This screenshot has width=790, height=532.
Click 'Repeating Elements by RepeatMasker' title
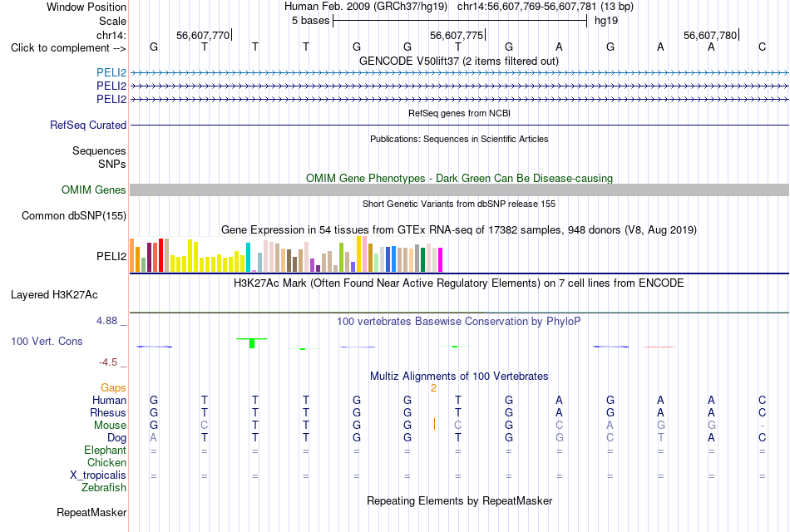pyautogui.click(x=459, y=500)
